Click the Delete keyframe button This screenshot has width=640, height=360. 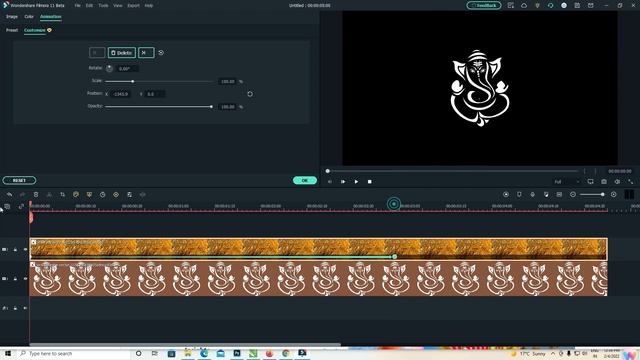[122, 53]
